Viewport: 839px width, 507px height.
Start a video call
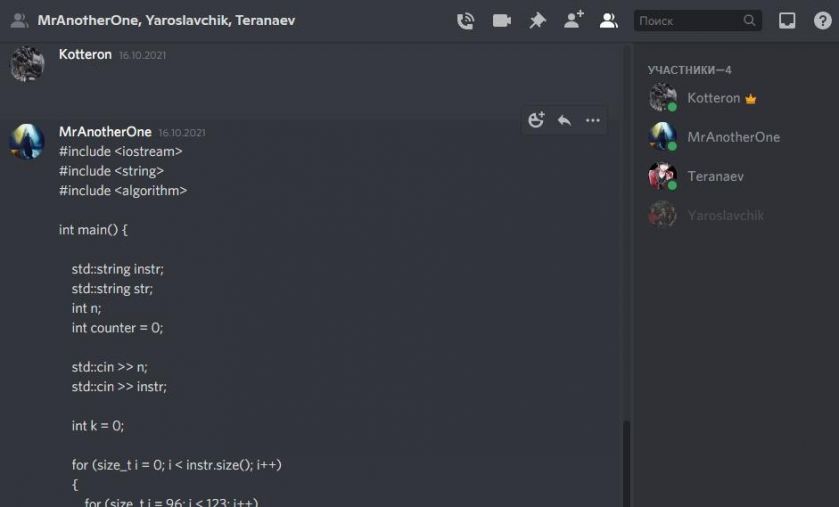tap(501, 21)
